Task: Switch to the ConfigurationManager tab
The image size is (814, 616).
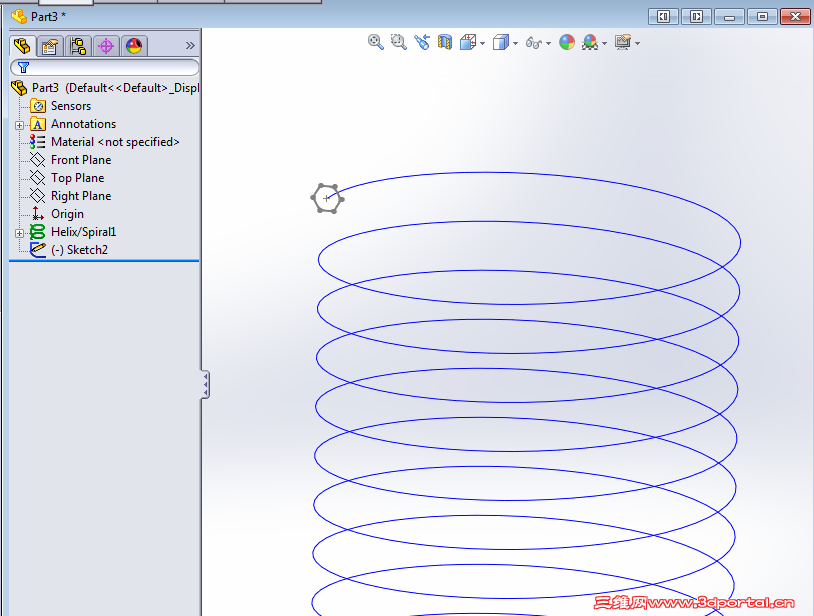Action: tap(78, 46)
